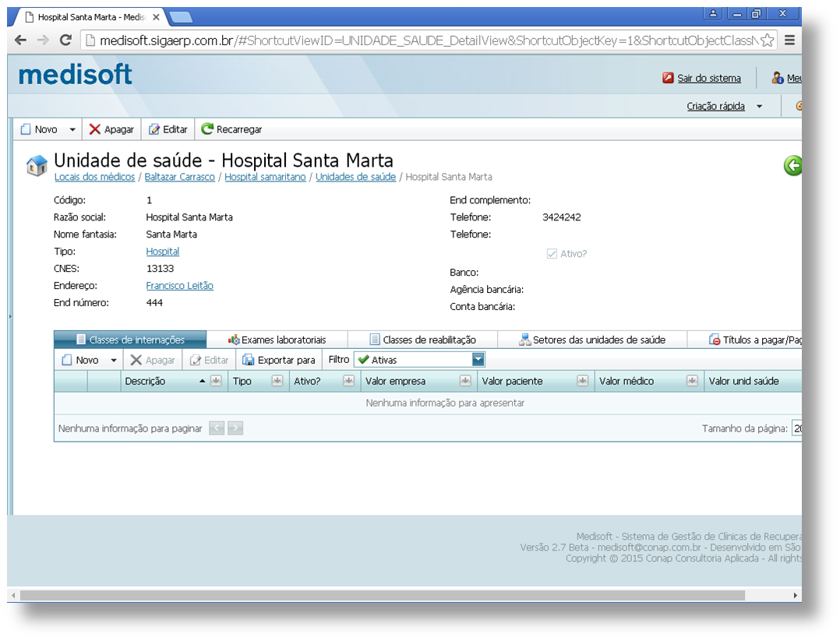
Task: Click the Novo button in top toolbar
Action: coord(39,129)
